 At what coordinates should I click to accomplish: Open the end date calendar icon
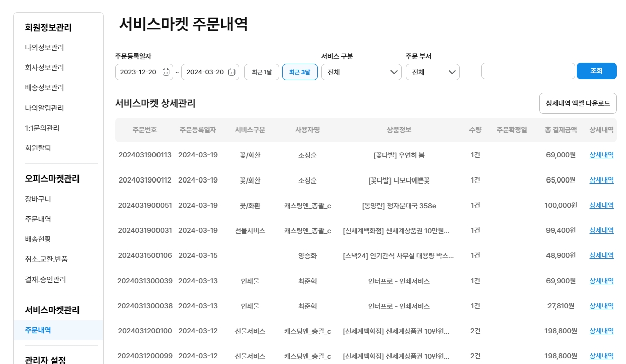tap(231, 72)
